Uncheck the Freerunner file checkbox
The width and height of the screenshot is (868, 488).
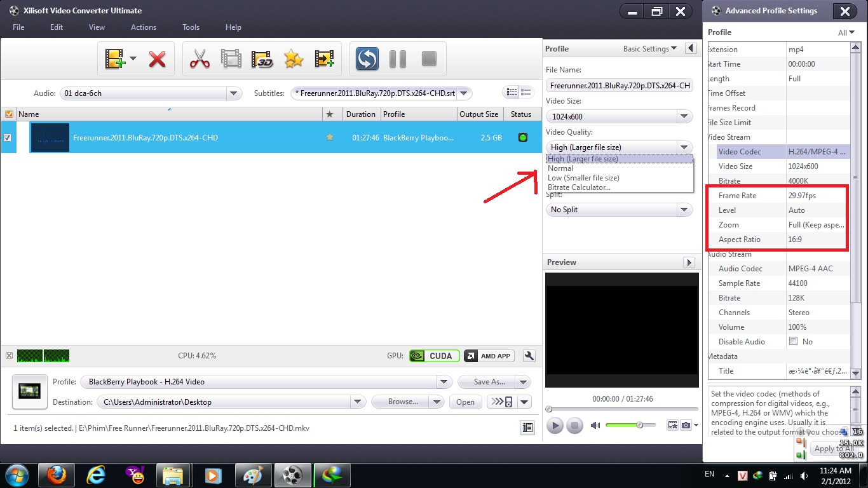8,137
